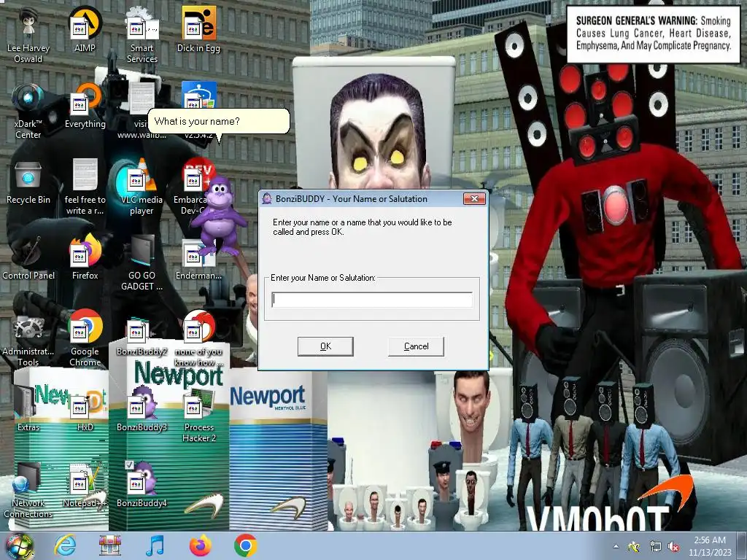Image resolution: width=747 pixels, height=560 pixels.
Task: Select the BonziBuddy4 desktop icon
Action: pos(142,485)
